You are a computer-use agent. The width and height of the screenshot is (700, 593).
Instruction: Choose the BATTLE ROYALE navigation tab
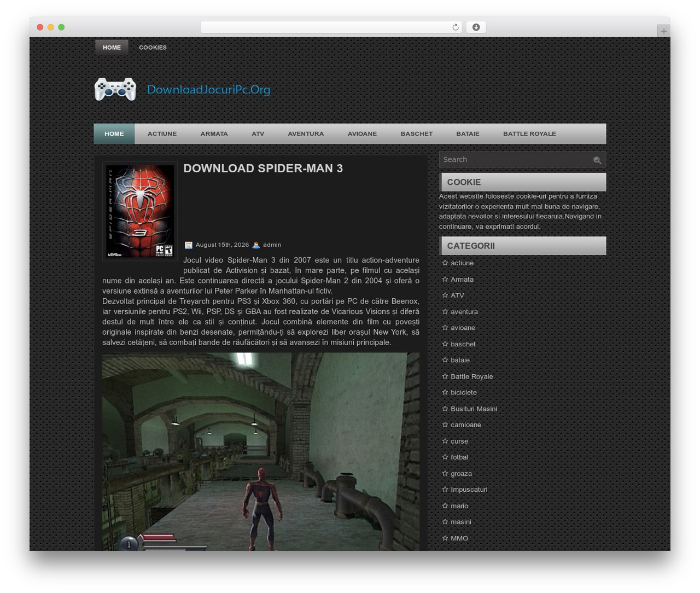pyautogui.click(x=529, y=134)
